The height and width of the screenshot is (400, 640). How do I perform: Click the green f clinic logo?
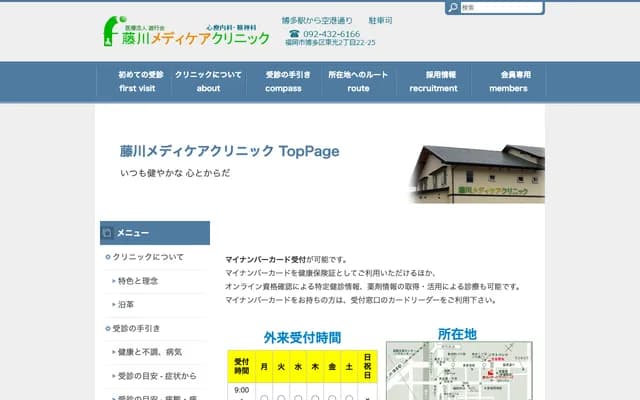pos(113,31)
